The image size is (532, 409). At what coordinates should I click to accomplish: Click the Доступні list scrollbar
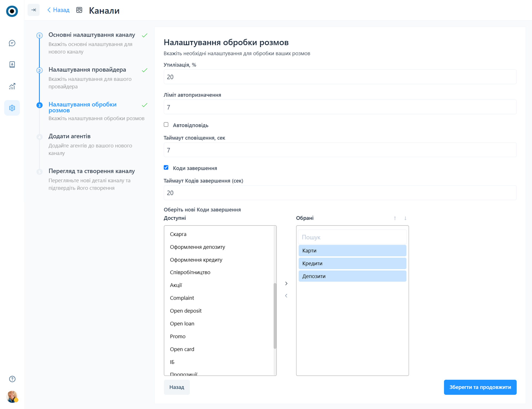pyautogui.click(x=275, y=315)
